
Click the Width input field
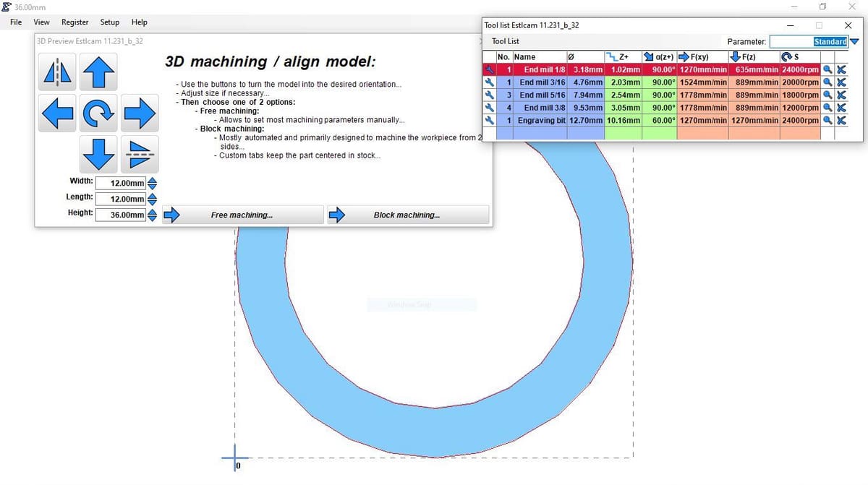click(120, 184)
